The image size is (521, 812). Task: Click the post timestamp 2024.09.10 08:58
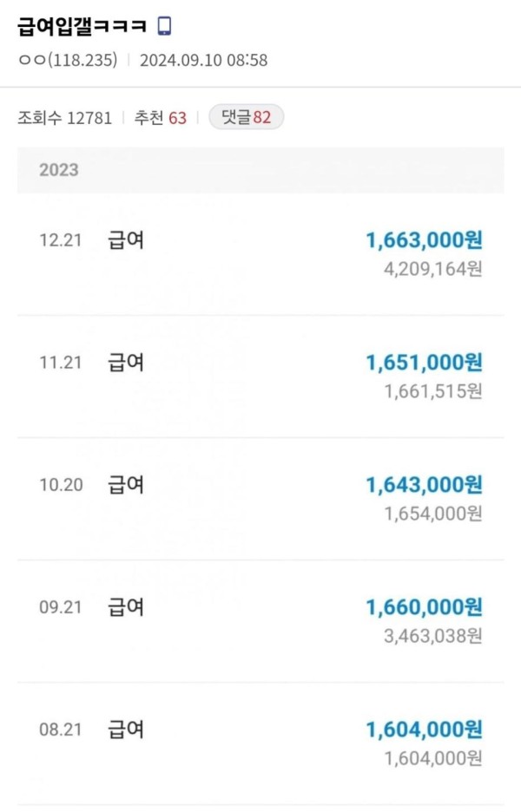[204, 60]
